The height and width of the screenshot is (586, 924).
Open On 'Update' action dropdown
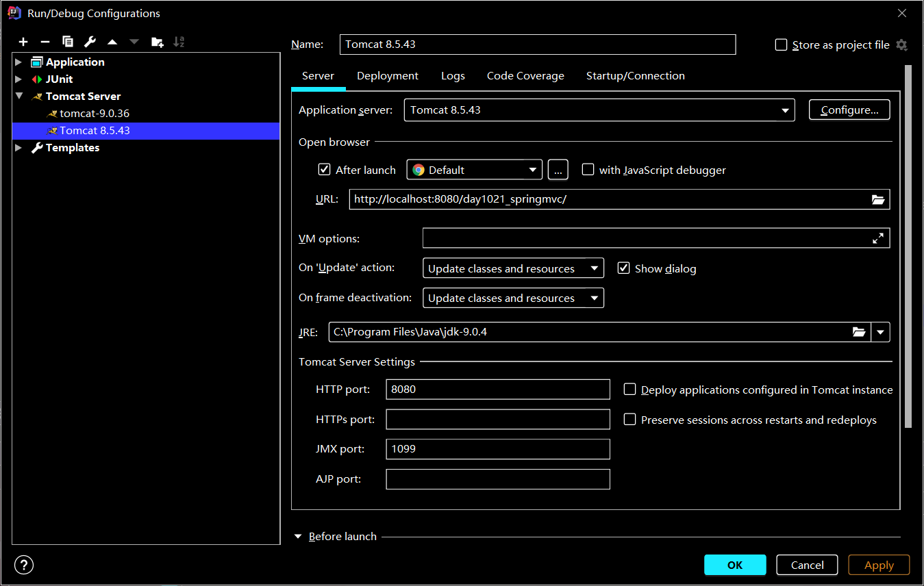coord(514,268)
